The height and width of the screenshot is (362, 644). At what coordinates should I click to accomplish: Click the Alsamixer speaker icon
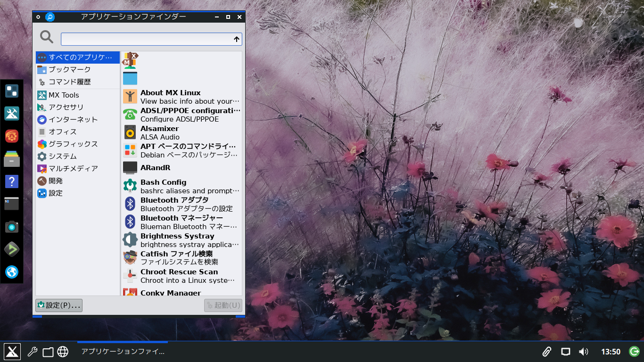pyautogui.click(x=130, y=132)
